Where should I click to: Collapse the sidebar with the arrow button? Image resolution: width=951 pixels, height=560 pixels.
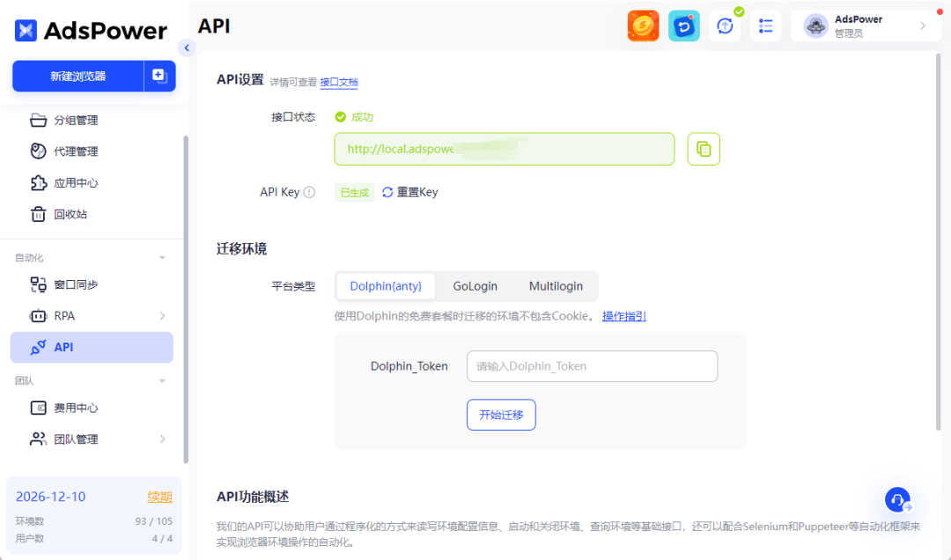(187, 48)
